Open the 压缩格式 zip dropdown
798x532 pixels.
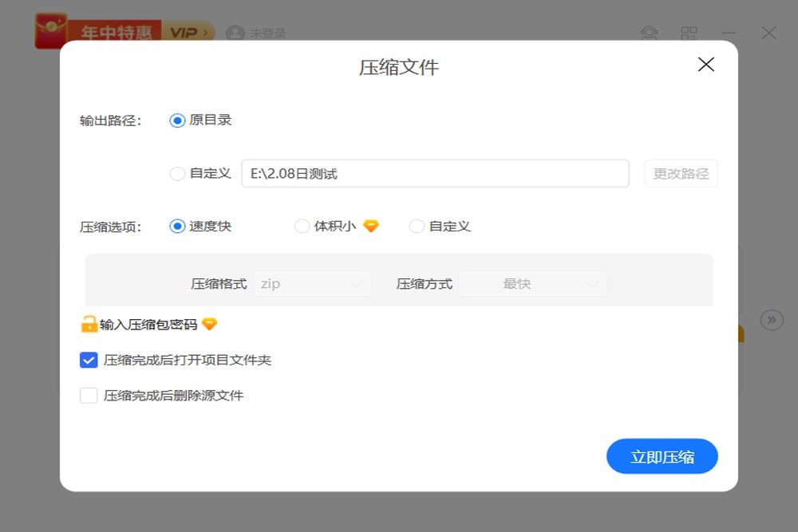click(312, 284)
